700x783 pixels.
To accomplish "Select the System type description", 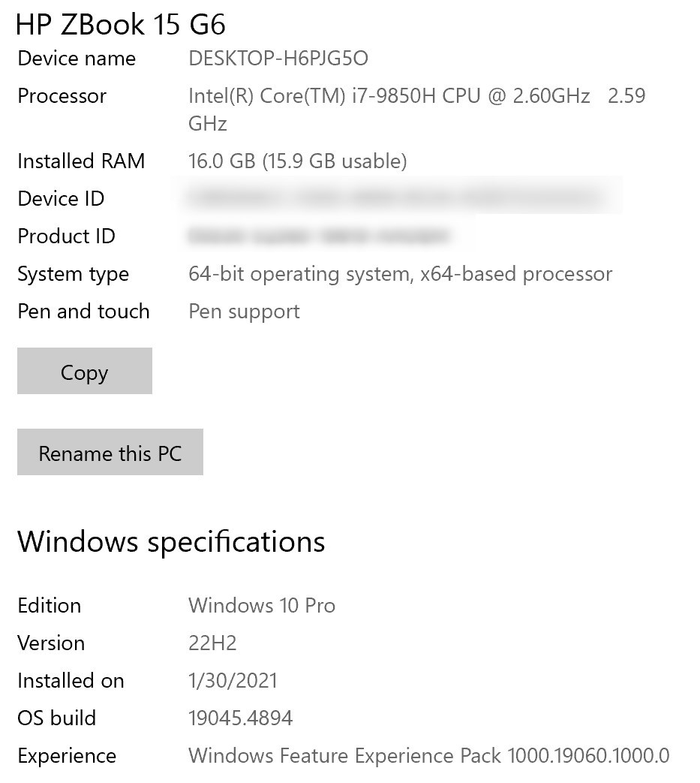I will tap(398, 273).
